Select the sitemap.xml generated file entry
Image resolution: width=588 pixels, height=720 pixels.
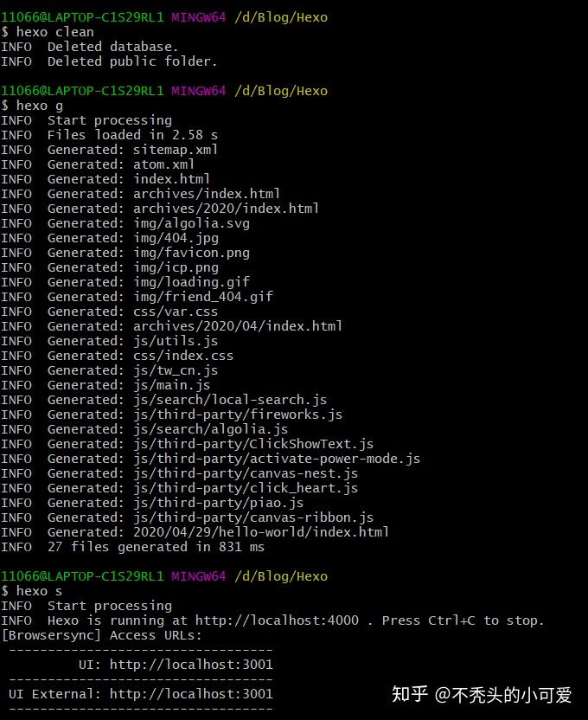pyautogui.click(x=176, y=150)
